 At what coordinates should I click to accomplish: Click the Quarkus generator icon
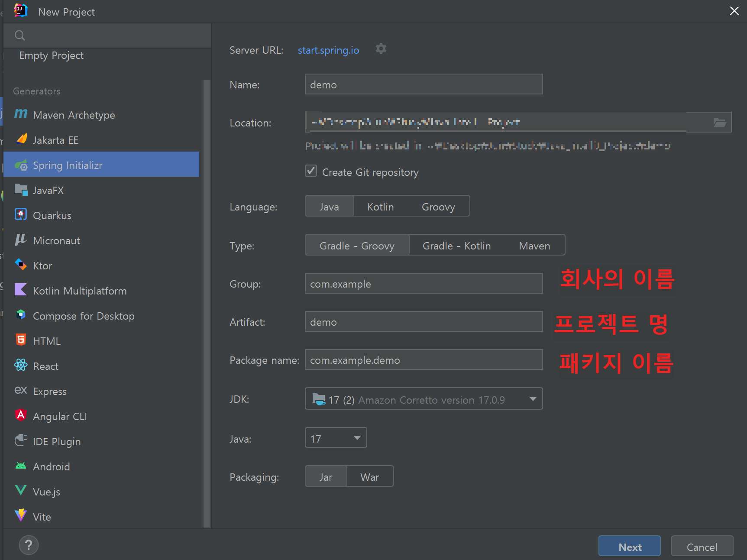click(x=21, y=214)
